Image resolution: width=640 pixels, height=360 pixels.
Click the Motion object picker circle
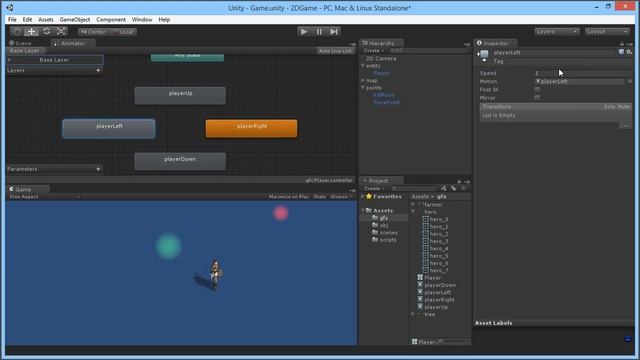630,81
